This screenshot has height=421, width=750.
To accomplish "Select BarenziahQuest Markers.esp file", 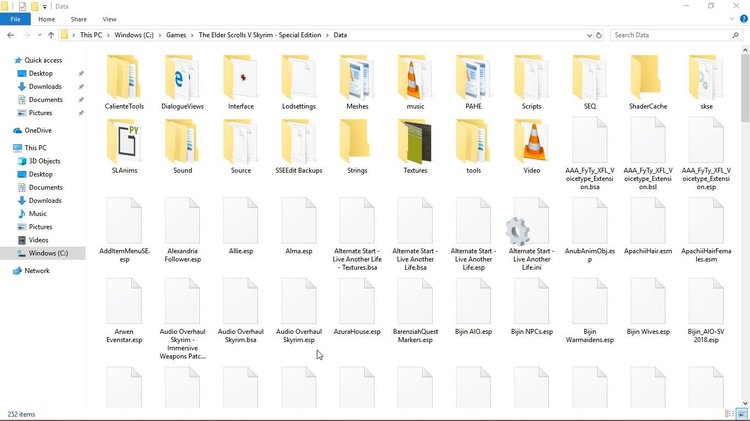I will [415, 311].
